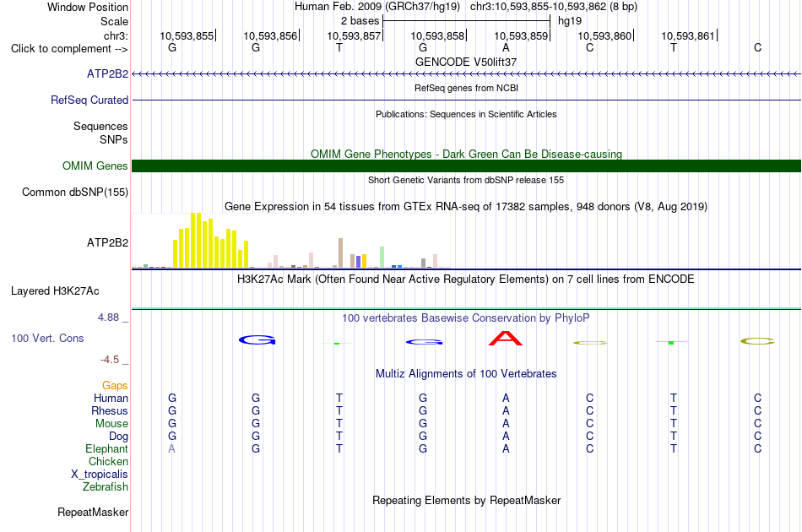
Task: Click the 2 bases scale bar label
Action: pyautogui.click(x=360, y=21)
